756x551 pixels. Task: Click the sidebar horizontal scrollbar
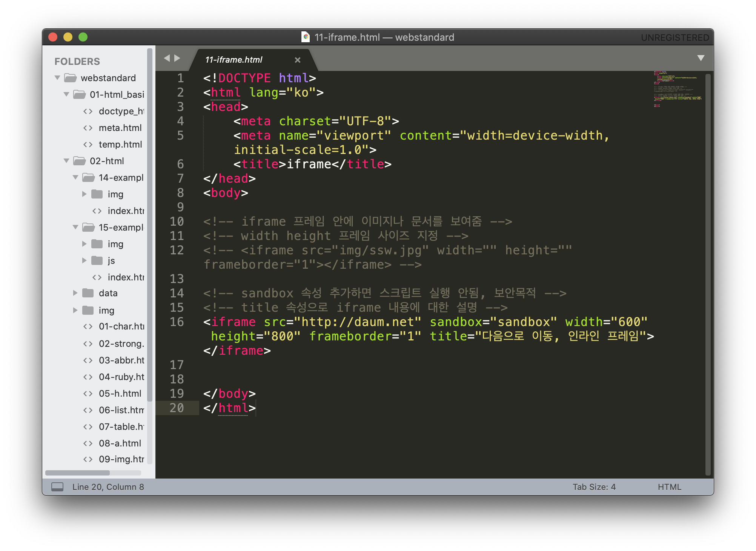tap(78, 473)
